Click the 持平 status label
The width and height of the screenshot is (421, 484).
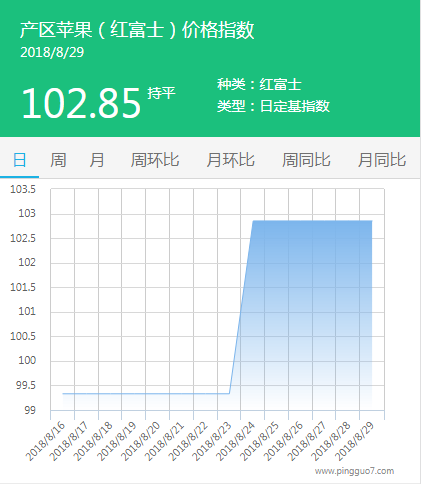[x=161, y=93]
